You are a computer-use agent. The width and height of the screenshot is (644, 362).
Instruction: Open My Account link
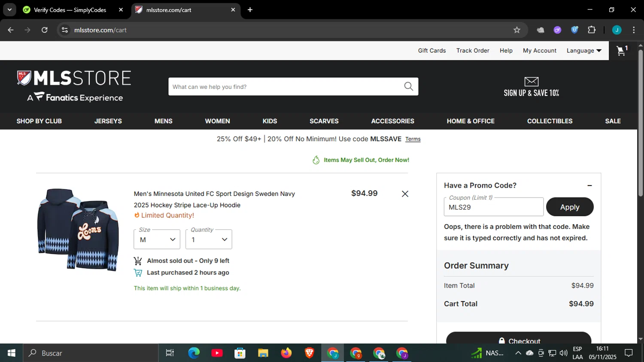click(x=540, y=51)
